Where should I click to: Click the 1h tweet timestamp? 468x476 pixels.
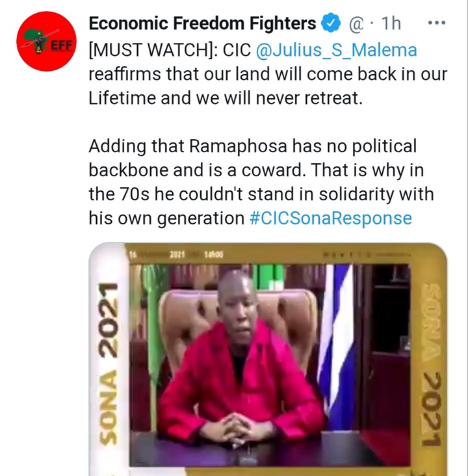pyautogui.click(x=391, y=23)
